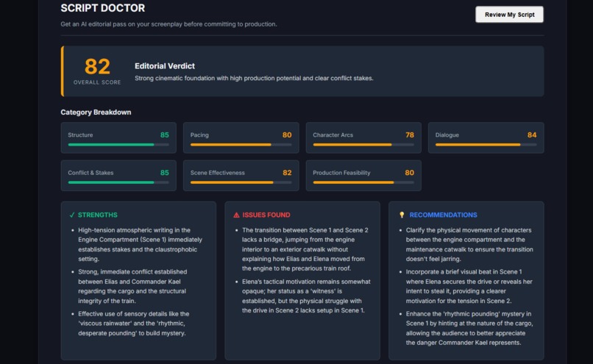593x364 pixels.
Task: Click the OVERALL SCORE label
Action: [97, 82]
